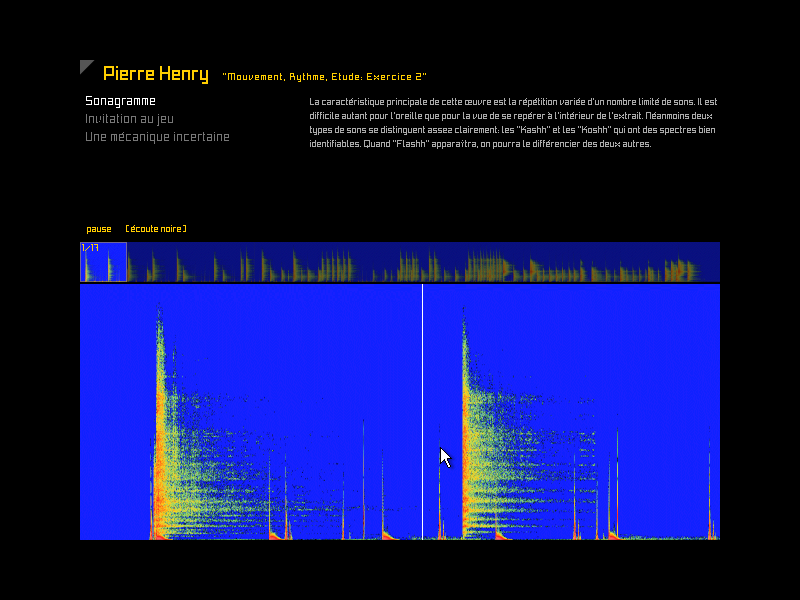This screenshot has height=600, width=800.
Task: Click the Mouvement, Rythme, Etude subtitle
Action: 324,76
